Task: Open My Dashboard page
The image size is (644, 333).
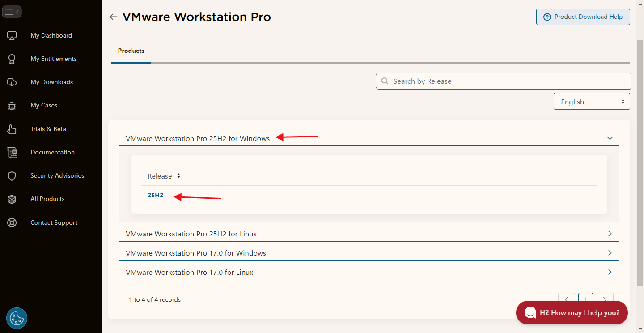Action: click(51, 35)
